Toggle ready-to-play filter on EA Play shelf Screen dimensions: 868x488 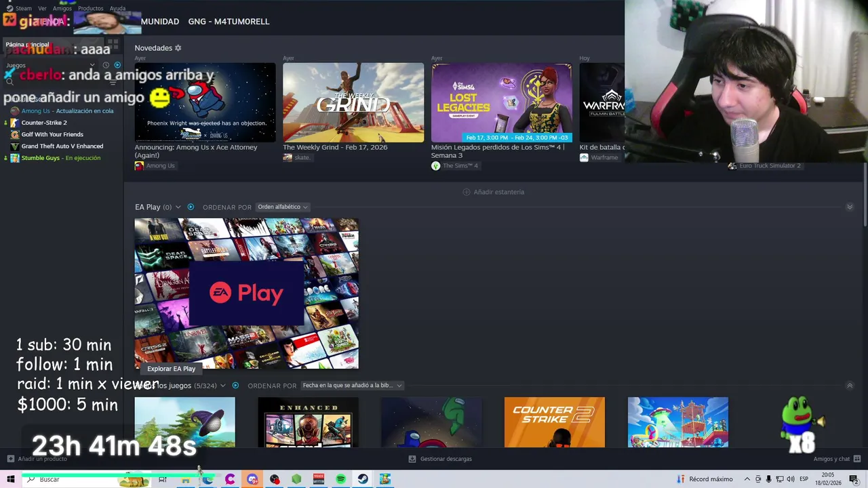coord(191,207)
